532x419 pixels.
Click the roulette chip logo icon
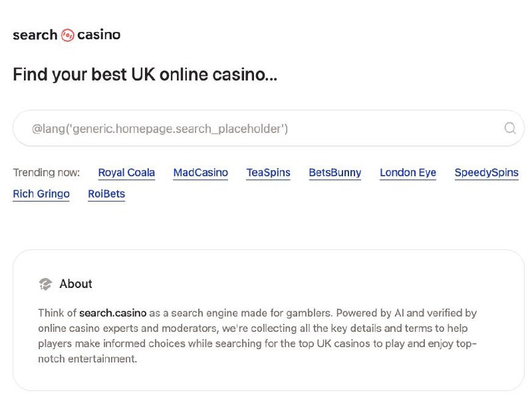[x=67, y=35]
